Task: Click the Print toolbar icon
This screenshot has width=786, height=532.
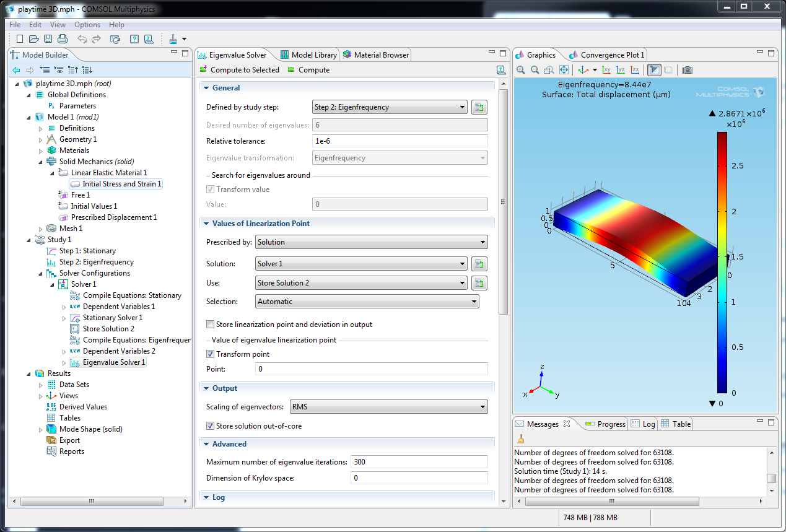Action: pyautogui.click(x=63, y=39)
